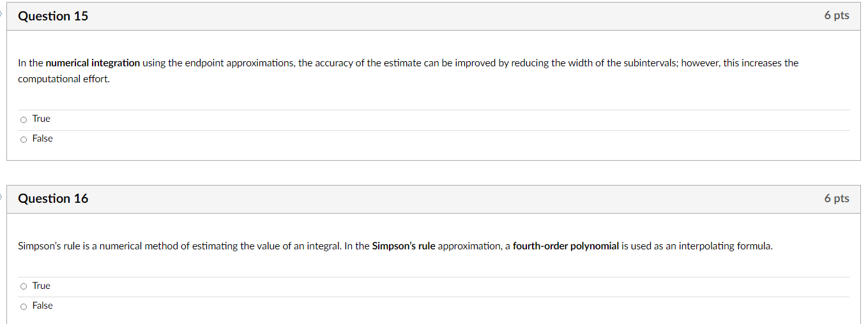Viewport: 868px width, 324px height.
Task: Flag Question 15 using left-edge flag icon
Action: 2,12
